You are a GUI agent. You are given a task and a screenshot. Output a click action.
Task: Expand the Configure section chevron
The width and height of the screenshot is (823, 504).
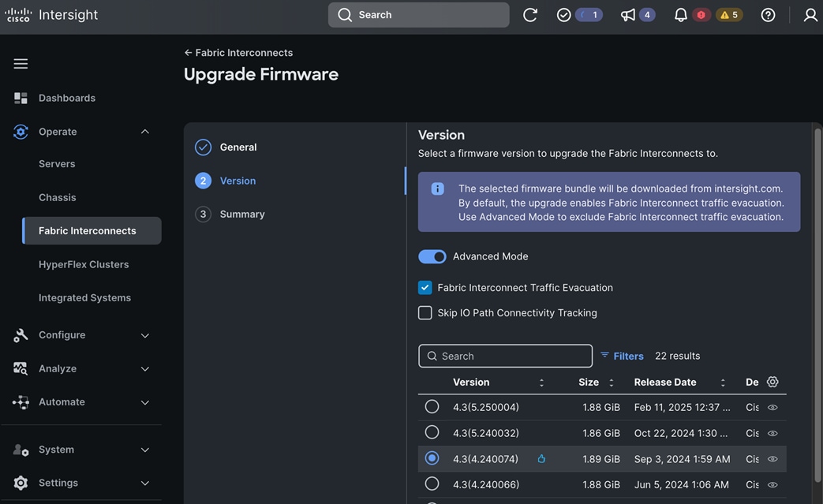click(145, 336)
